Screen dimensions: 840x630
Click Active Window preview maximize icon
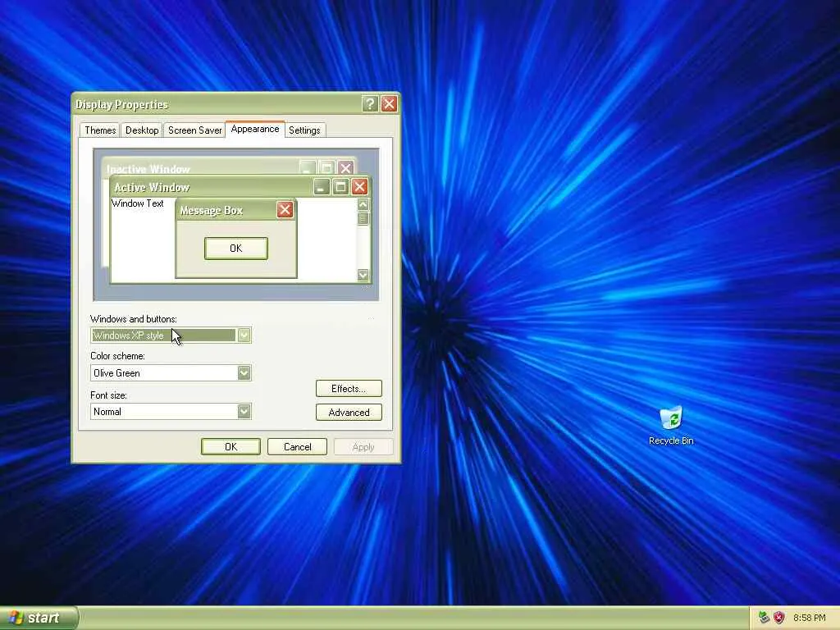340,186
